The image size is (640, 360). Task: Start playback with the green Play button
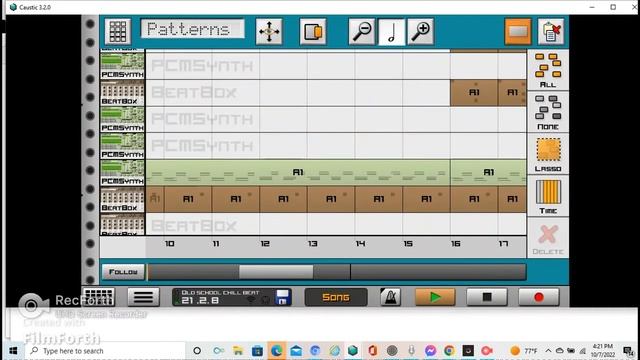point(435,297)
